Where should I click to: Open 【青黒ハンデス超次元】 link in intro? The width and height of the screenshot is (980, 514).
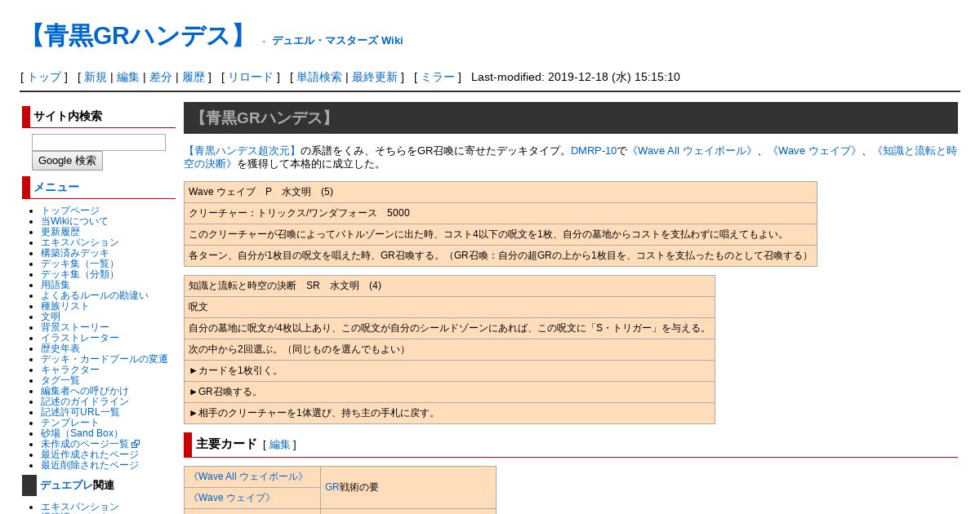pyautogui.click(x=242, y=151)
